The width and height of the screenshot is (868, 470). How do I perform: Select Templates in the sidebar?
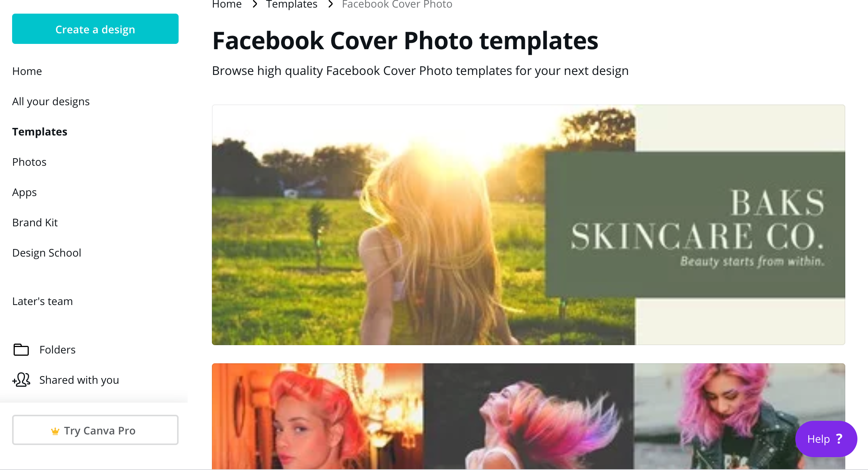(40, 132)
